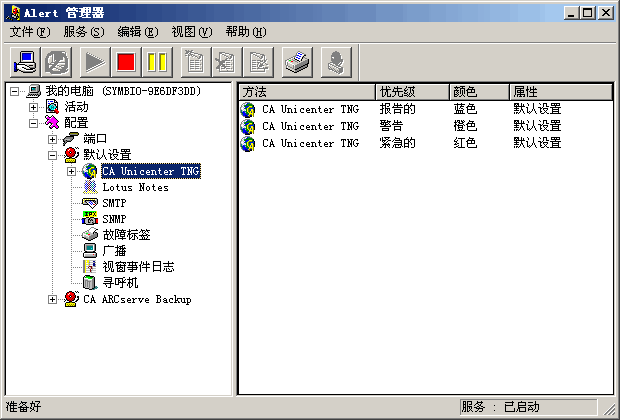This screenshot has width=620, height=420.
Task: Sort by the 属性 column header
Action: pyautogui.click(x=561, y=92)
